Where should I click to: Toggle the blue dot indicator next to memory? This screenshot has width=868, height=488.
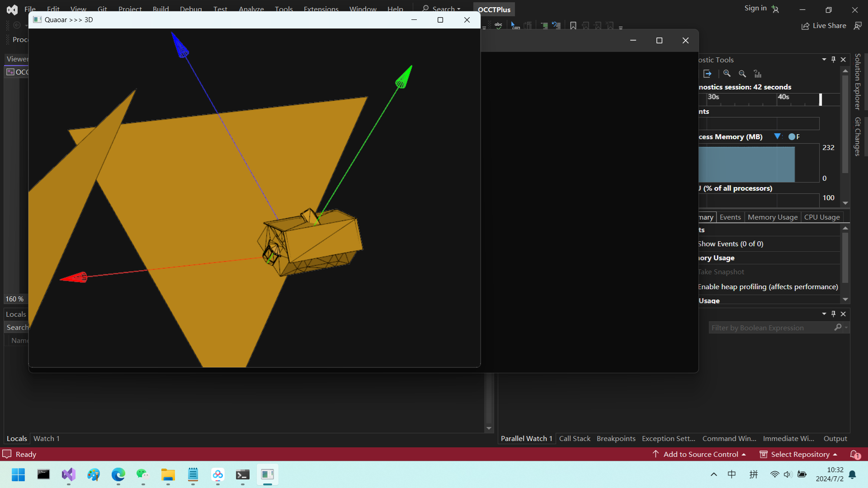tap(792, 136)
